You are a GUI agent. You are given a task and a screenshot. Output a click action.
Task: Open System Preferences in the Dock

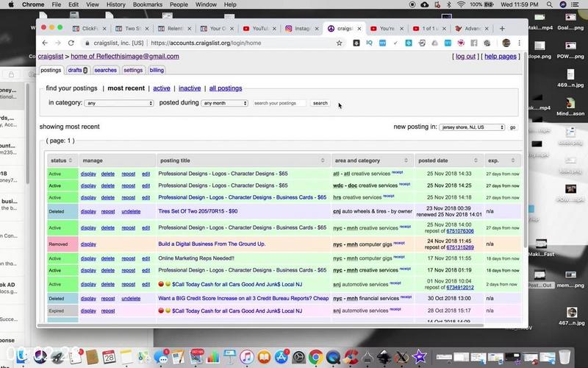point(299,356)
